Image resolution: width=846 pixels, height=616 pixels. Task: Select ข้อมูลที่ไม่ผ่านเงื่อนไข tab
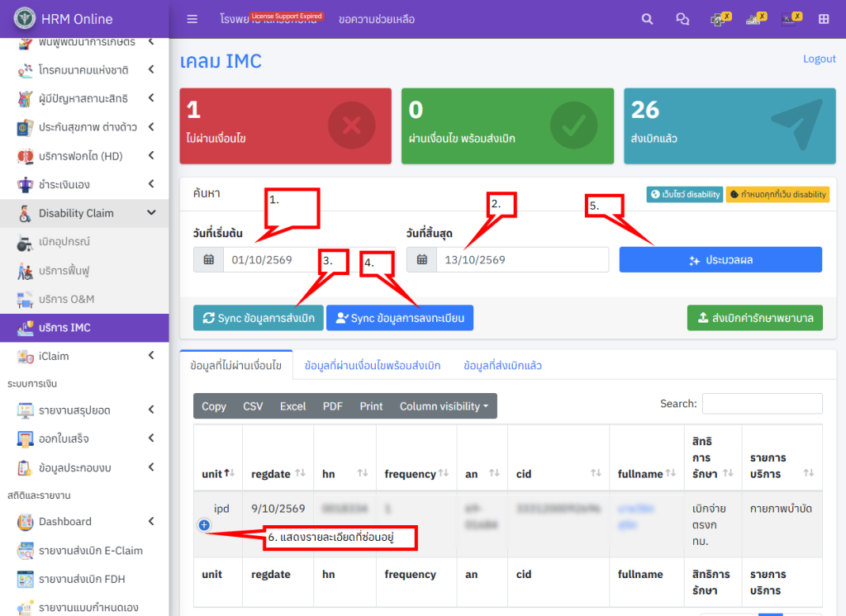236,365
